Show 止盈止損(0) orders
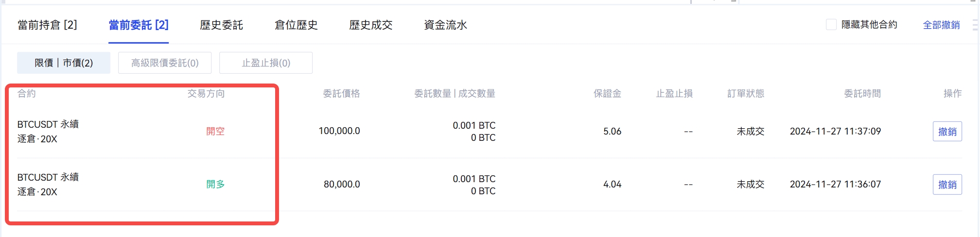This screenshot has height=237, width=980. [266, 63]
